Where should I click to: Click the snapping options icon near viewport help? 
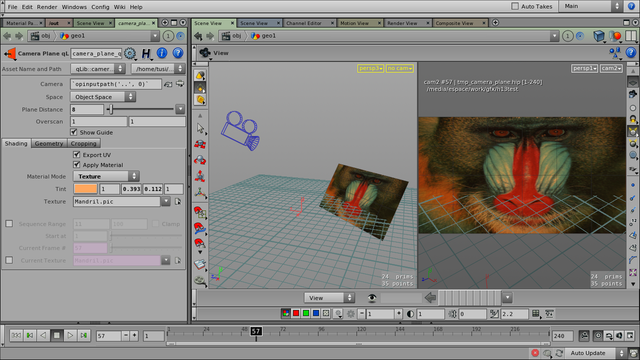[x=614, y=53]
